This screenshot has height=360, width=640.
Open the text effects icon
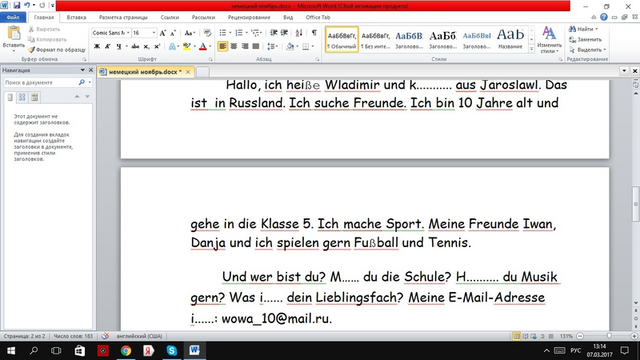172,47
